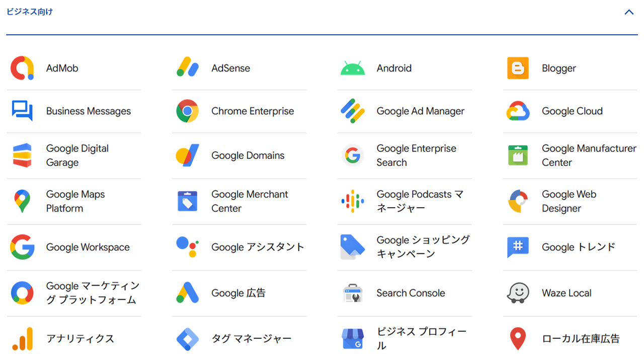Image resolution: width=644 pixels, height=362 pixels.
Task: Click the Blogger orange icon
Action: pyautogui.click(x=518, y=68)
